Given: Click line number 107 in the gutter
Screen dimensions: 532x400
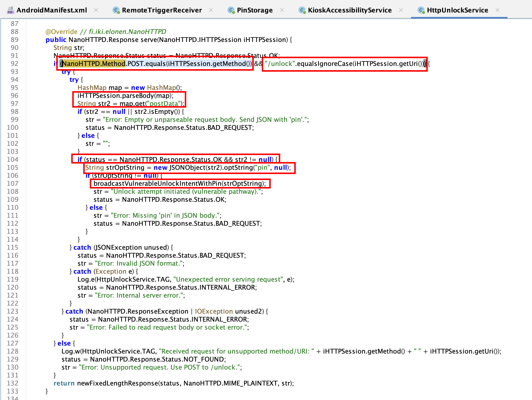Looking at the screenshot, I should pos(12,184).
